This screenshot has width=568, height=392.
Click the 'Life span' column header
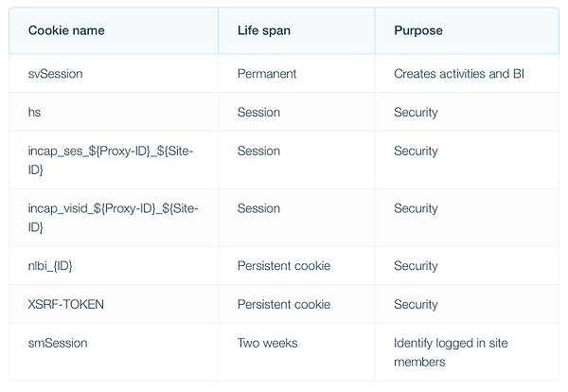click(x=264, y=30)
